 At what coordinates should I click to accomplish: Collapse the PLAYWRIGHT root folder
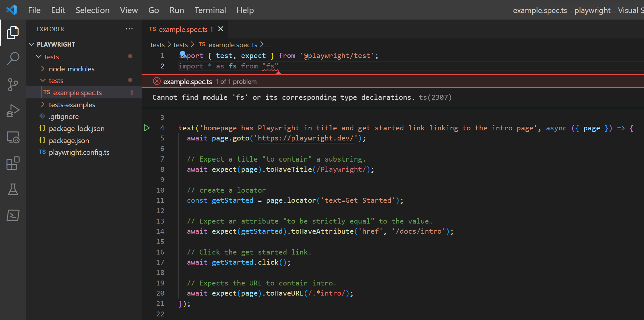click(x=32, y=44)
